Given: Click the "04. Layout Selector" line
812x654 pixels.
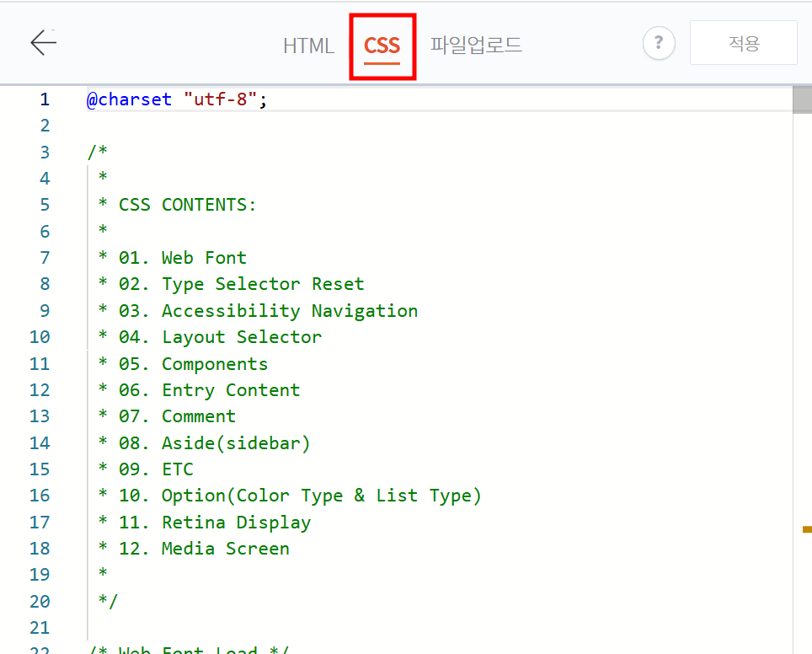Looking at the screenshot, I should (x=210, y=337).
